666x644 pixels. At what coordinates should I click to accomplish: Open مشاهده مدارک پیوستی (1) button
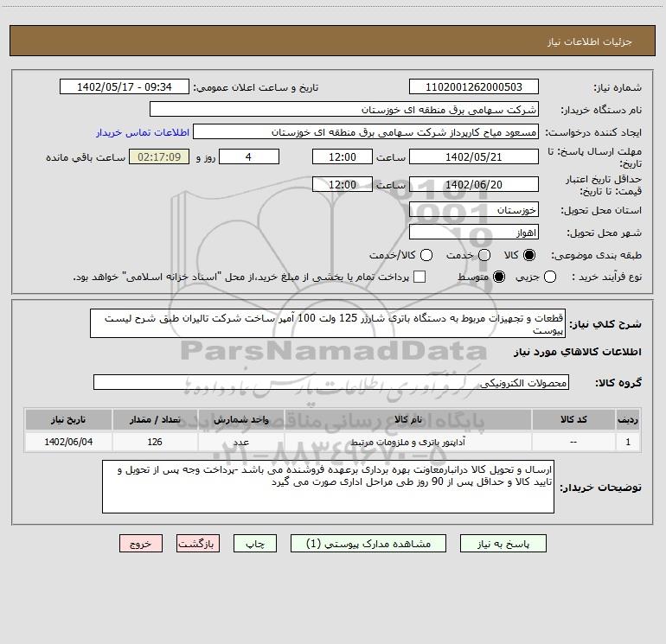pyautogui.click(x=368, y=544)
